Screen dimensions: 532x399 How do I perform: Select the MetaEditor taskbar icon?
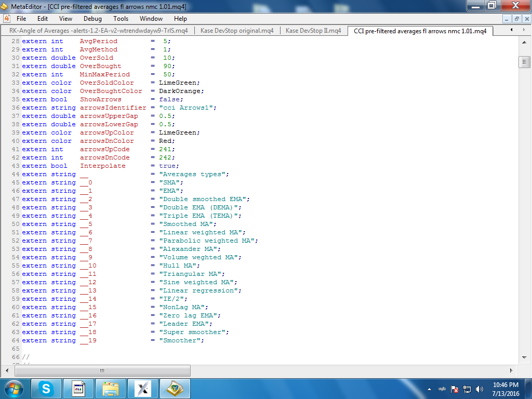tap(175, 389)
